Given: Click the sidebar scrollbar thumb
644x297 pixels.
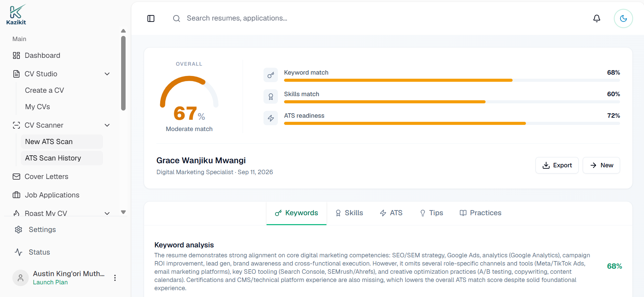Looking at the screenshot, I should [124, 73].
